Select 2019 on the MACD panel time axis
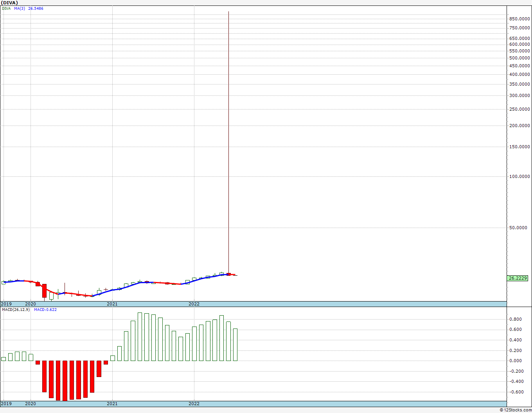 pos(6,404)
